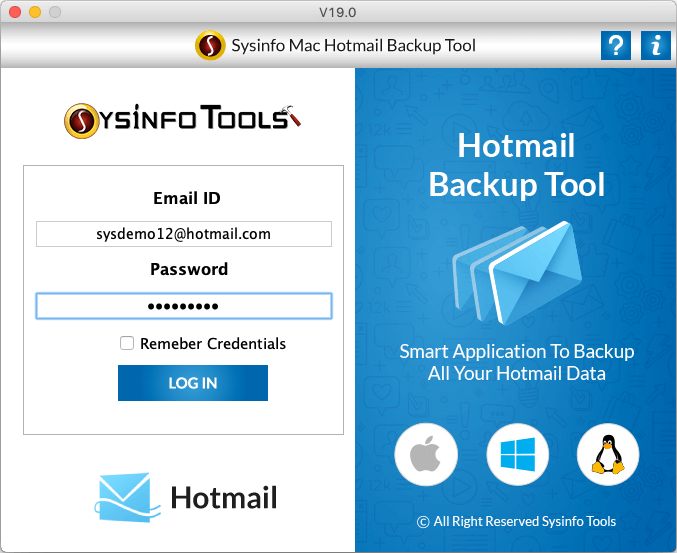Open the info icon

tap(656, 45)
